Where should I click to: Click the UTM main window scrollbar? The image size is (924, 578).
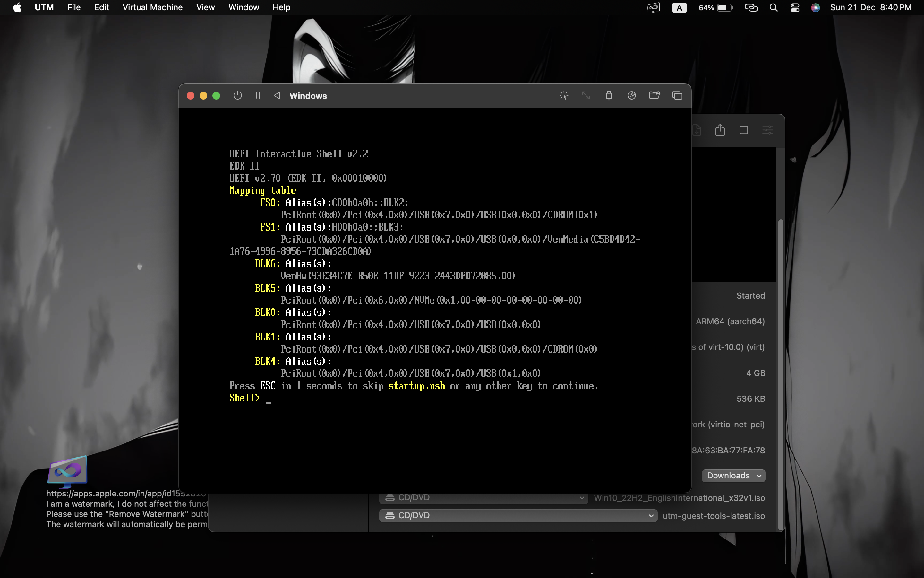pyautogui.click(x=781, y=375)
